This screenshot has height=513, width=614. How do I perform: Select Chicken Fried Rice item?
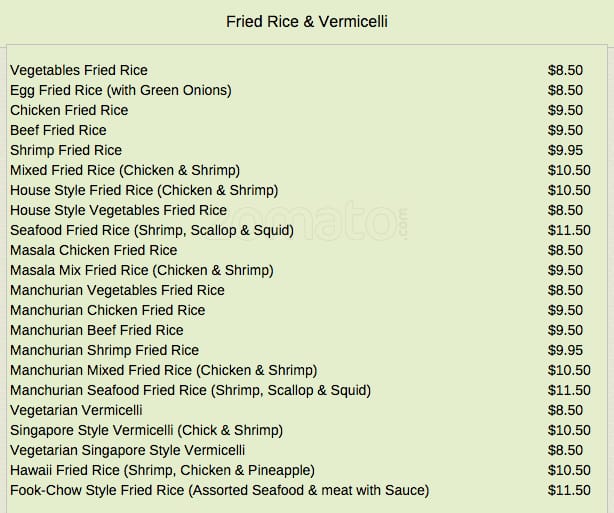click(69, 110)
